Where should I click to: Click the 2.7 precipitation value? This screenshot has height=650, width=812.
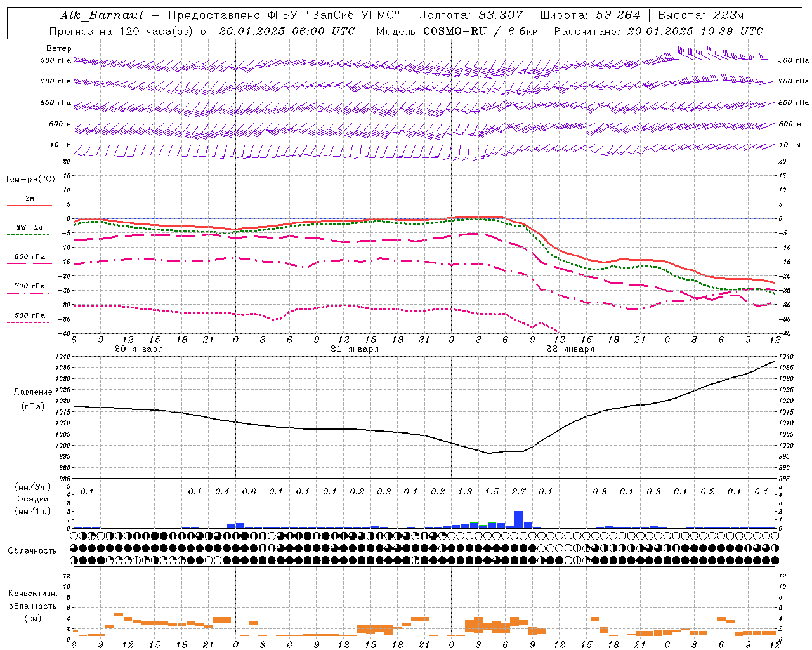(x=519, y=491)
